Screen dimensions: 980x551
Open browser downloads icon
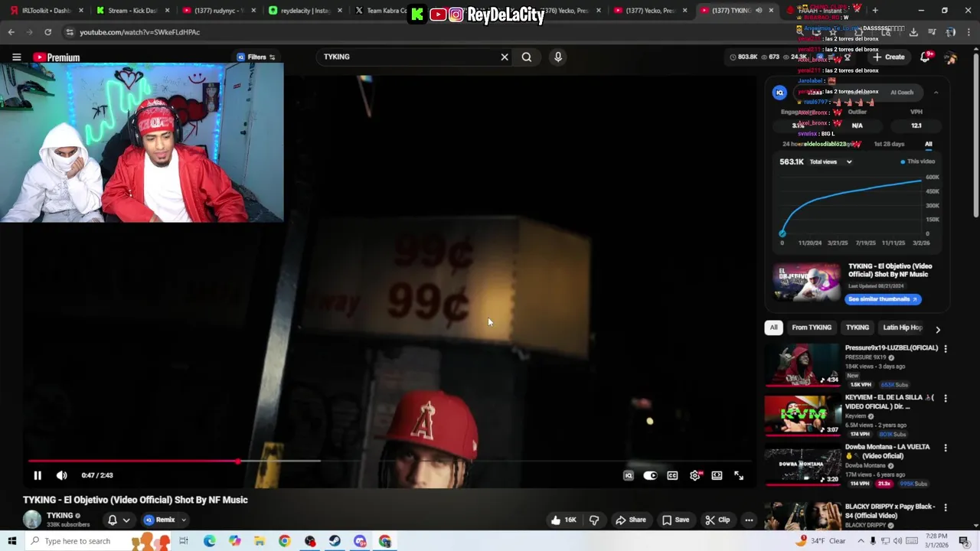click(x=913, y=32)
